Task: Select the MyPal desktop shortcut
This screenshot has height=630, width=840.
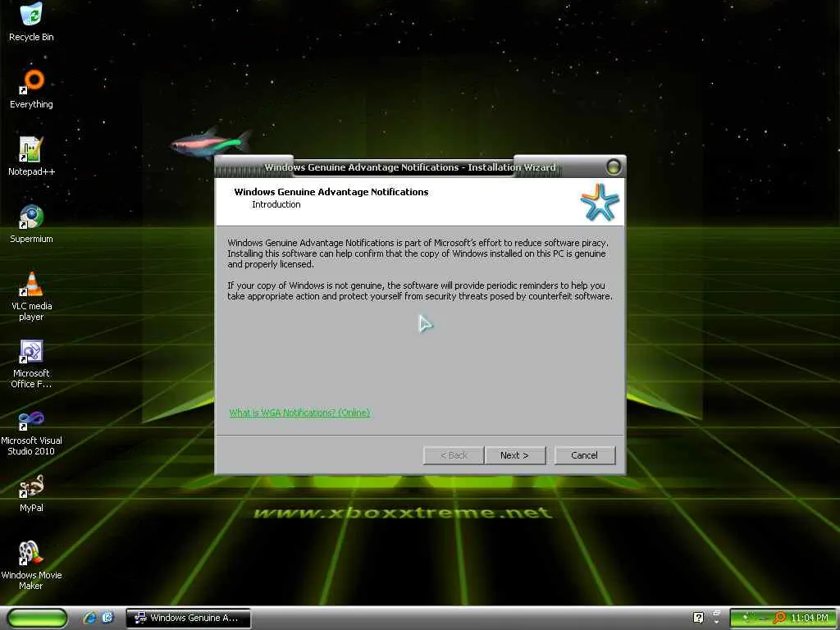Action: (x=31, y=493)
